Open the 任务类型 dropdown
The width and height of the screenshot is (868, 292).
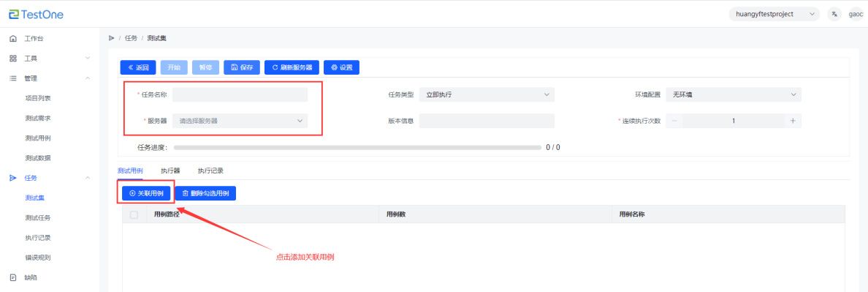pyautogui.click(x=487, y=94)
